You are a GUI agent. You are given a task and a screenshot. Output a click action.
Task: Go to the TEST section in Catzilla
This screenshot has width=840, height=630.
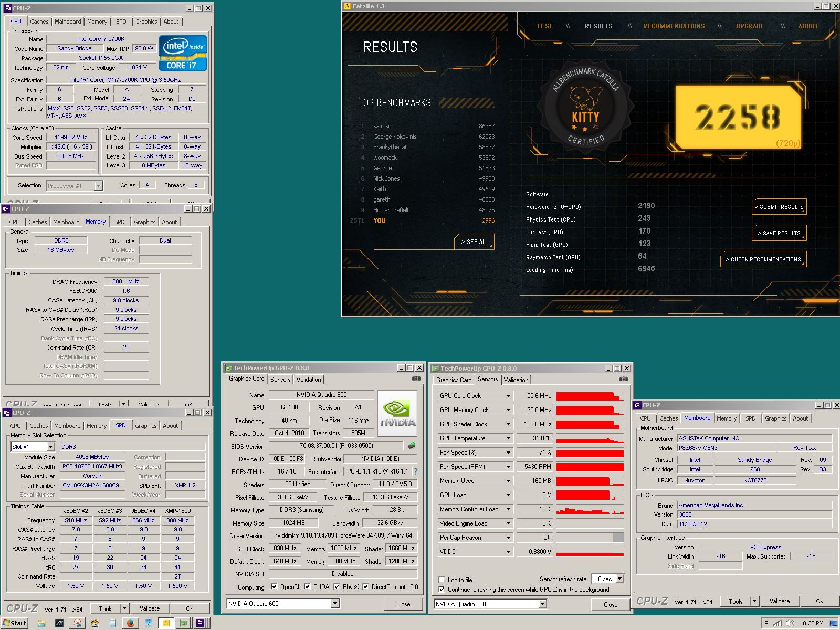(x=544, y=26)
